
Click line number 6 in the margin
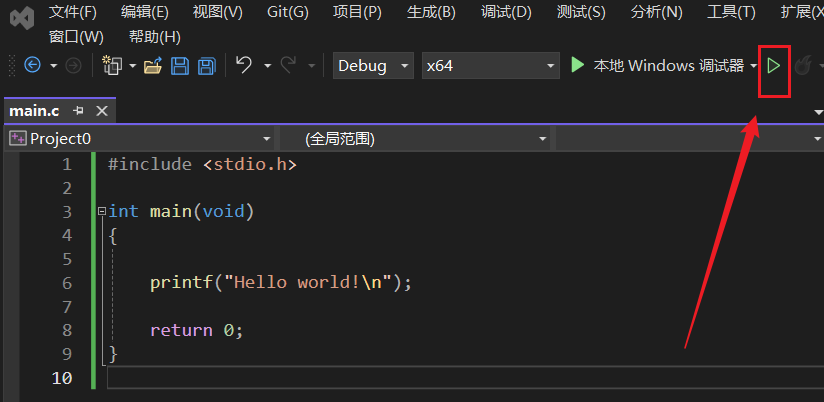tap(67, 283)
